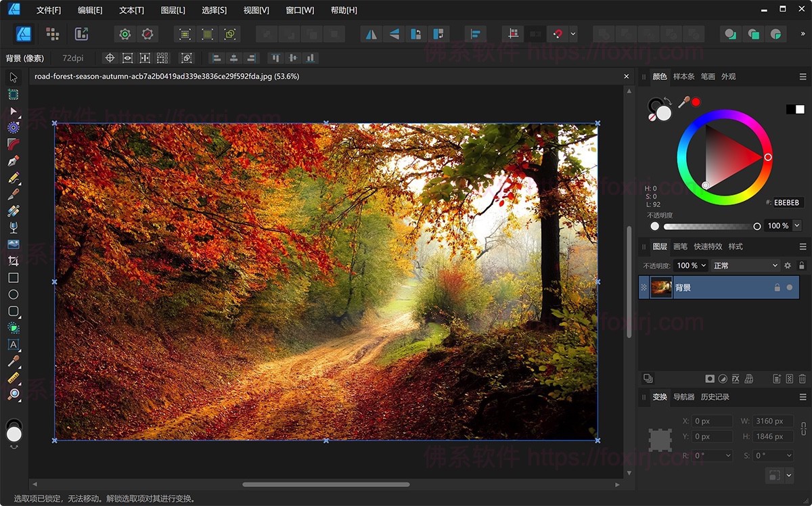Open the color picker eyedropper
This screenshot has height=506, width=812.
[684, 102]
